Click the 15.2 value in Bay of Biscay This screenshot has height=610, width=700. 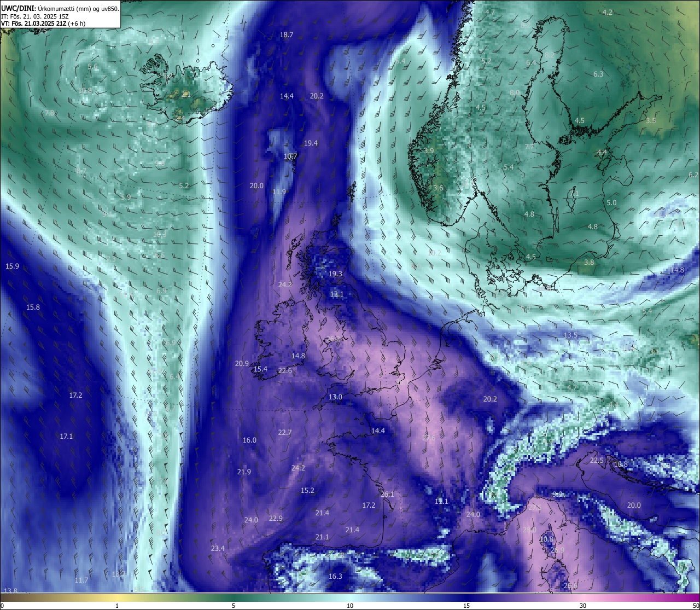[x=307, y=491]
